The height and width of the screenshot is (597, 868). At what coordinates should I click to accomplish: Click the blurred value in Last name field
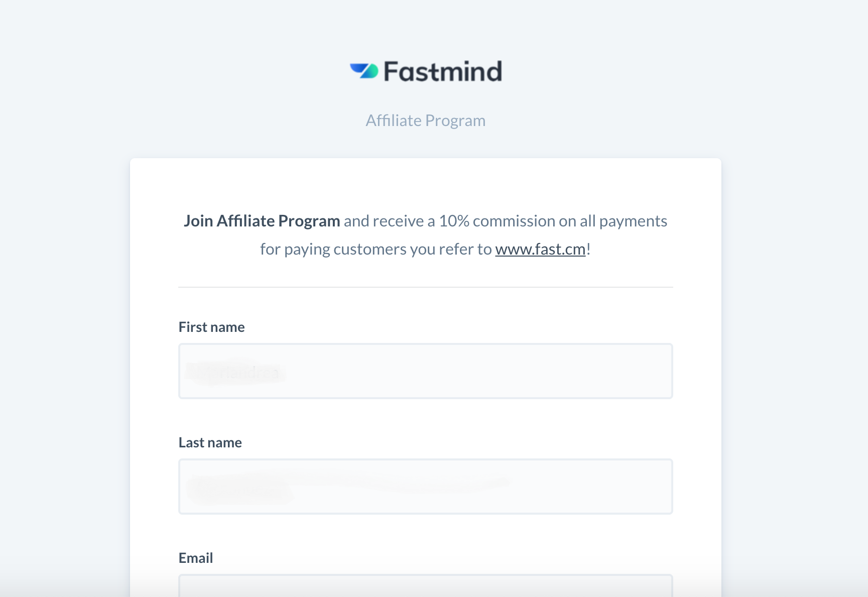(240, 488)
